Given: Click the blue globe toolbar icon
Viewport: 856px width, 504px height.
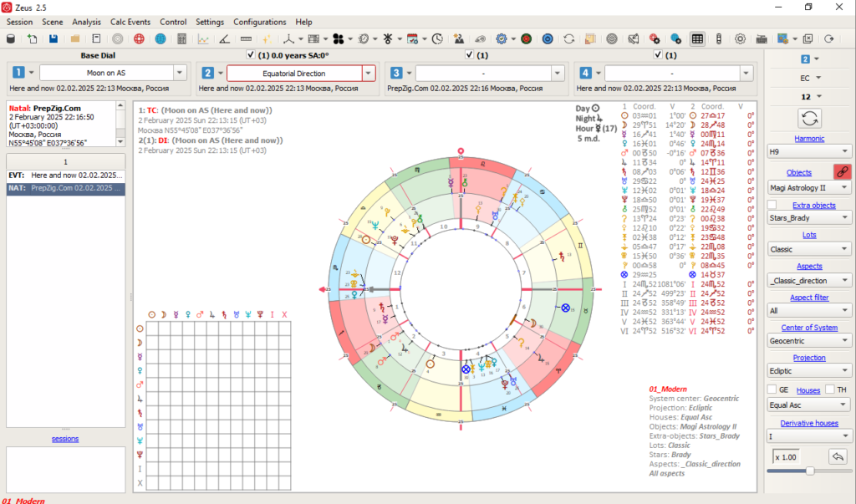Looking at the screenshot, I should tap(160, 38).
